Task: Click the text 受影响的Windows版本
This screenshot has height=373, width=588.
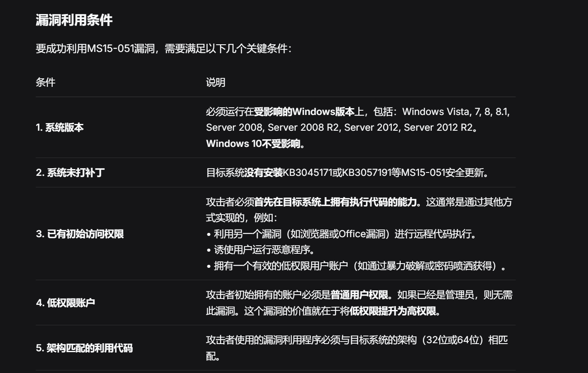Action: click(304, 112)
